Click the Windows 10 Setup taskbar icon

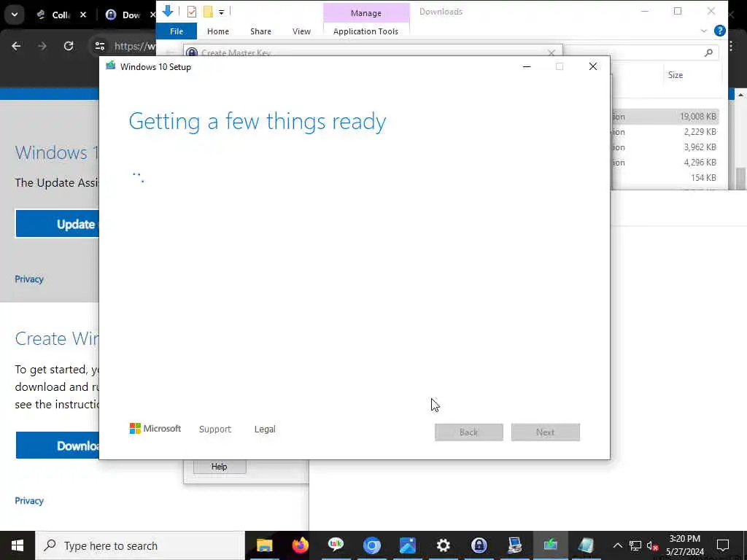coord(550,545)
